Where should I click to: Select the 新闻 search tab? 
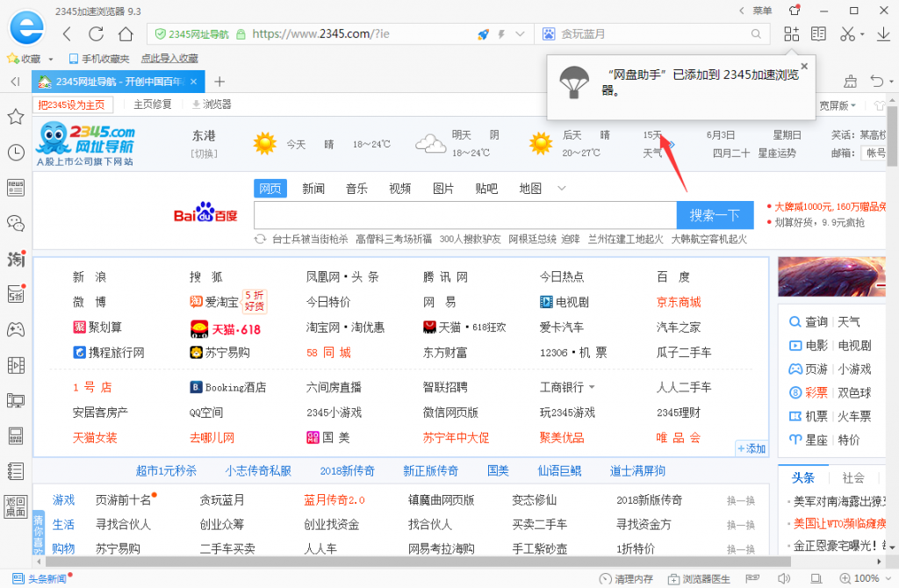click(313, 189)
